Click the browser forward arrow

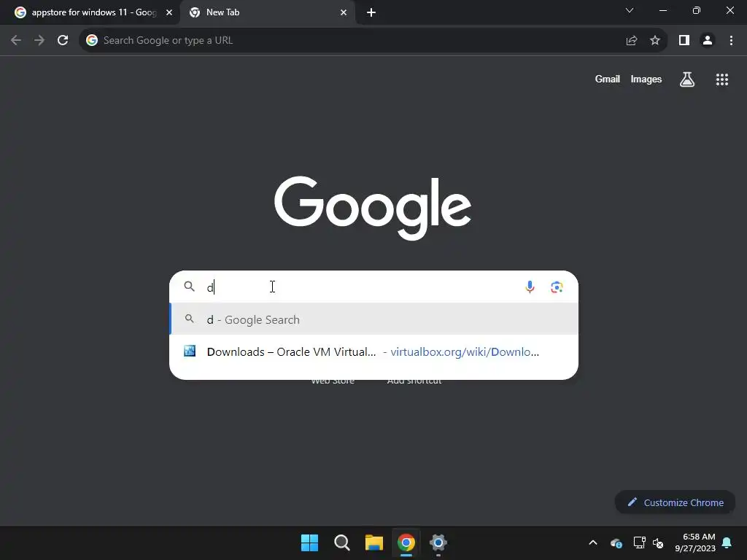coord(39,41)
